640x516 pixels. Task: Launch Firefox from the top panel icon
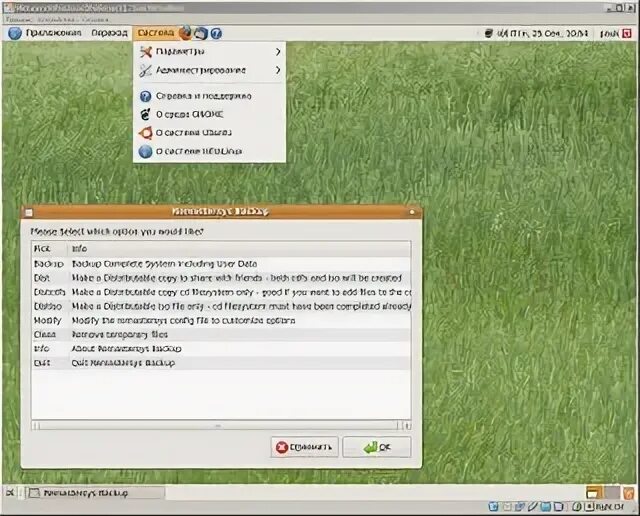coord(185,33)
